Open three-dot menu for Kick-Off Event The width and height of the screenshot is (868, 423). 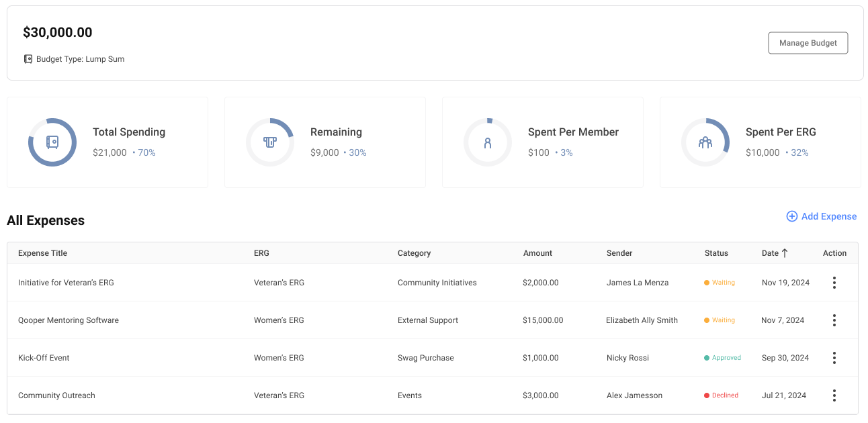tap(834, 358)
